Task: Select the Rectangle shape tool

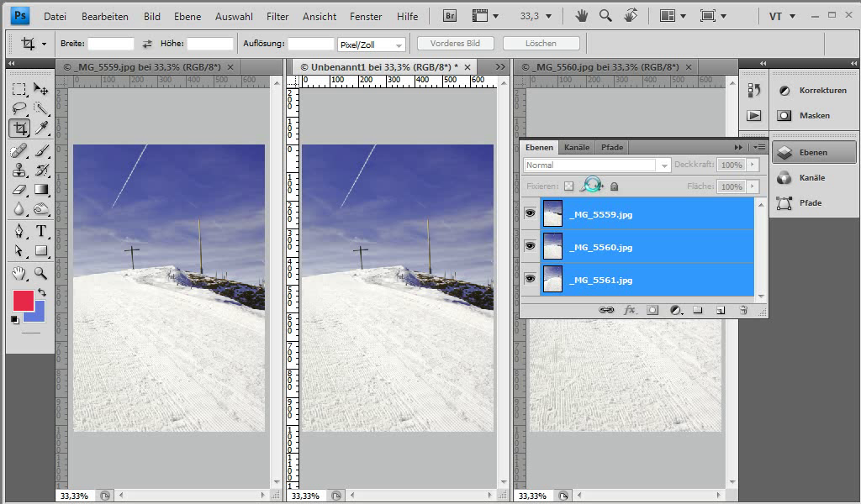Action: (x=40, y=250)
